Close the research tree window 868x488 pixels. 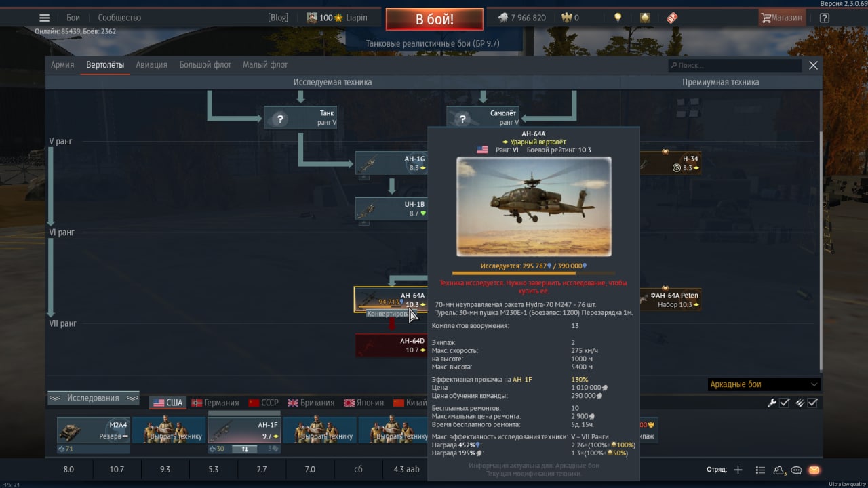pyautogui.click(x=813, y=66)
